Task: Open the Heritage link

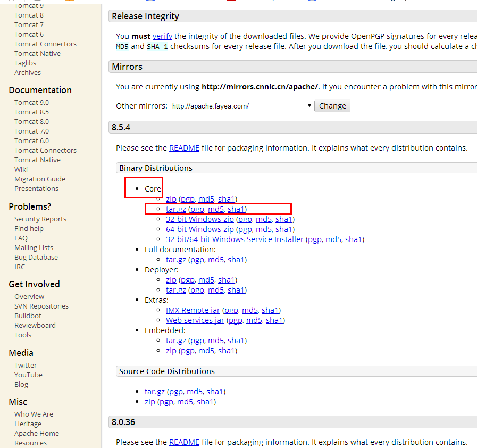Action: point(28,424)
